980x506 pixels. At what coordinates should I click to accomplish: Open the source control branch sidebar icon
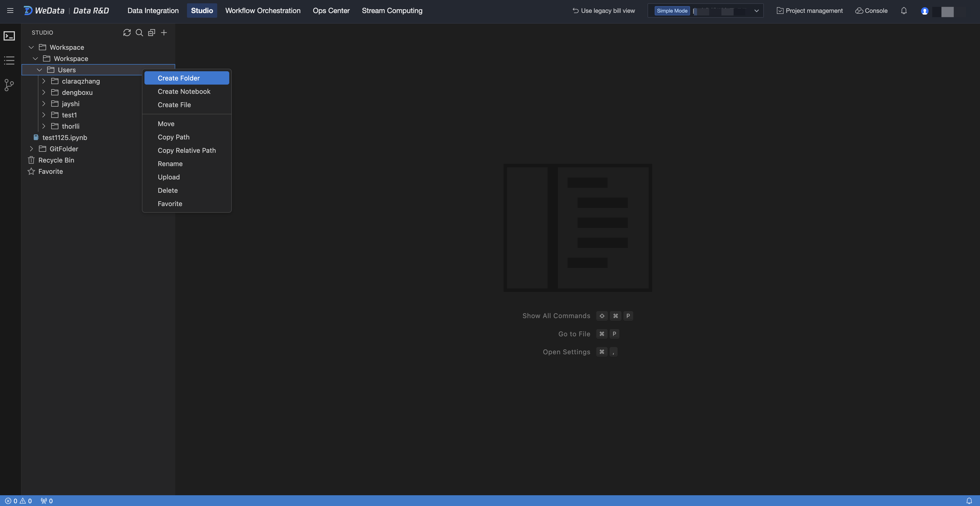[x=9, y=85]
